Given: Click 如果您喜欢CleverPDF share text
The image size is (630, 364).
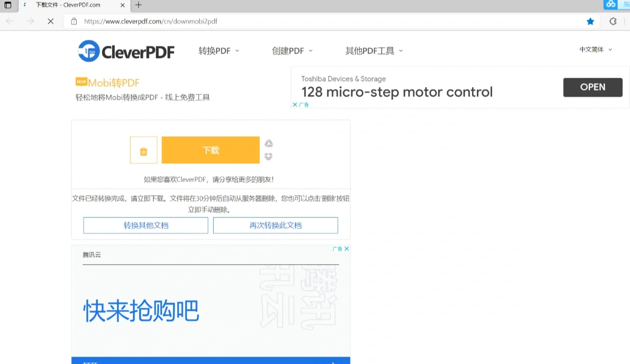Looking at the screenshot, I should pyautogui.click(x=209, y=180).
